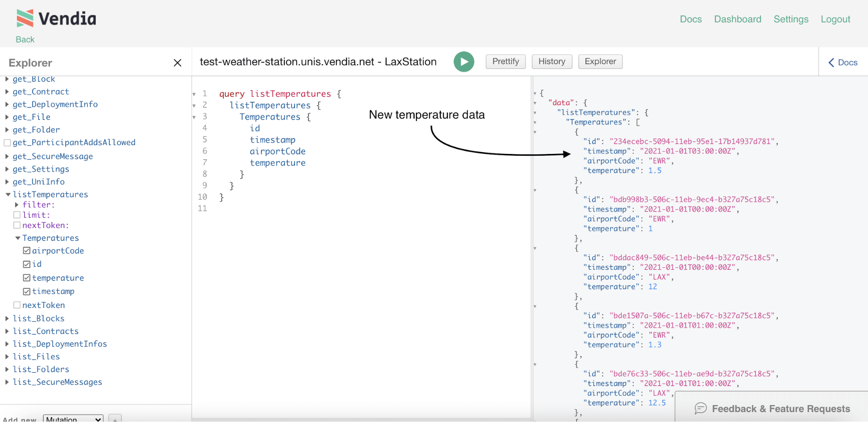
Task: Check the nextToken field under listTemperatures
Action: [x=17, y=305]
